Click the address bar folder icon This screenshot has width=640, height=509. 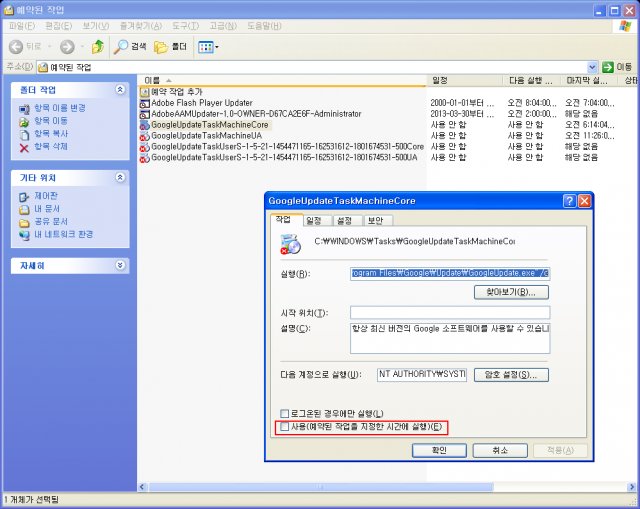43,67
